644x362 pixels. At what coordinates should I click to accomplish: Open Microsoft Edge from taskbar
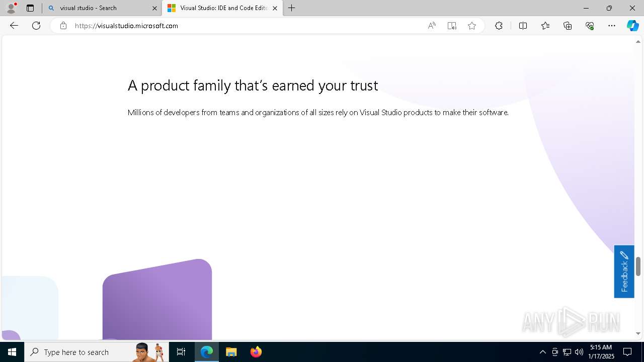click(x=207, y=352)
